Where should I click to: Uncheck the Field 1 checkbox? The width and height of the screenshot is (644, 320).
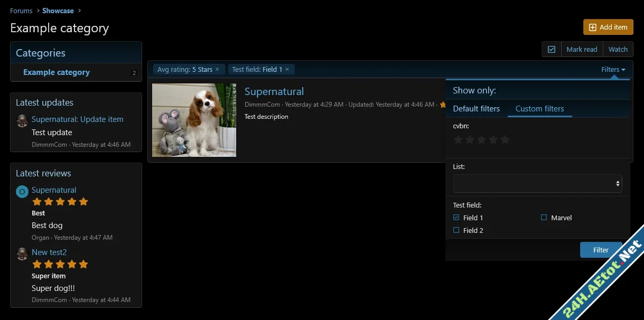click(x=456, y=217)
